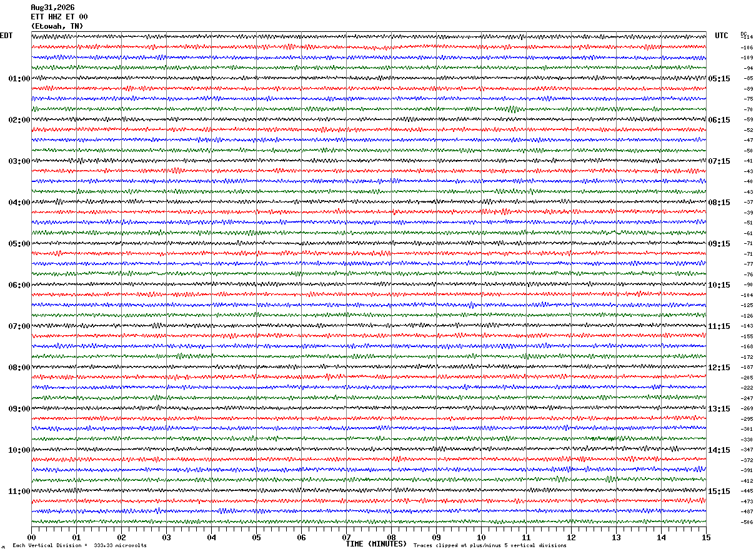Select the UTC time zone label
756x554 pixels.
[722, 36]
